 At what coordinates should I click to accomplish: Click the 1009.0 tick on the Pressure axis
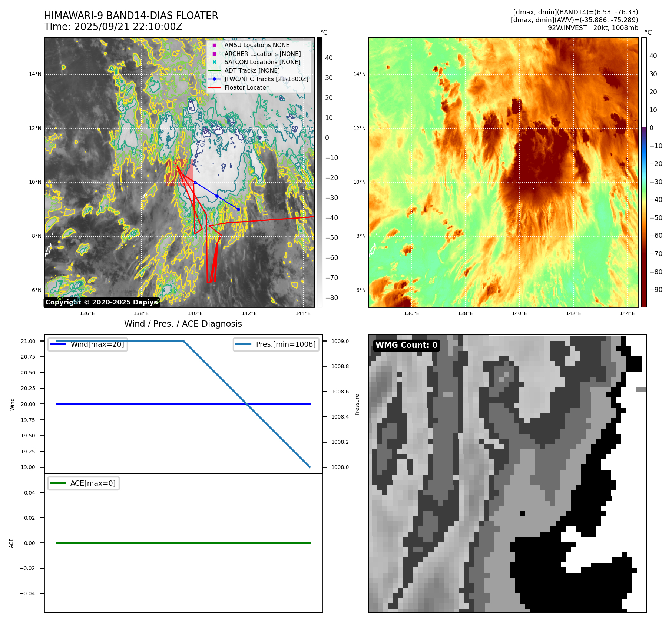coord(340,341)
